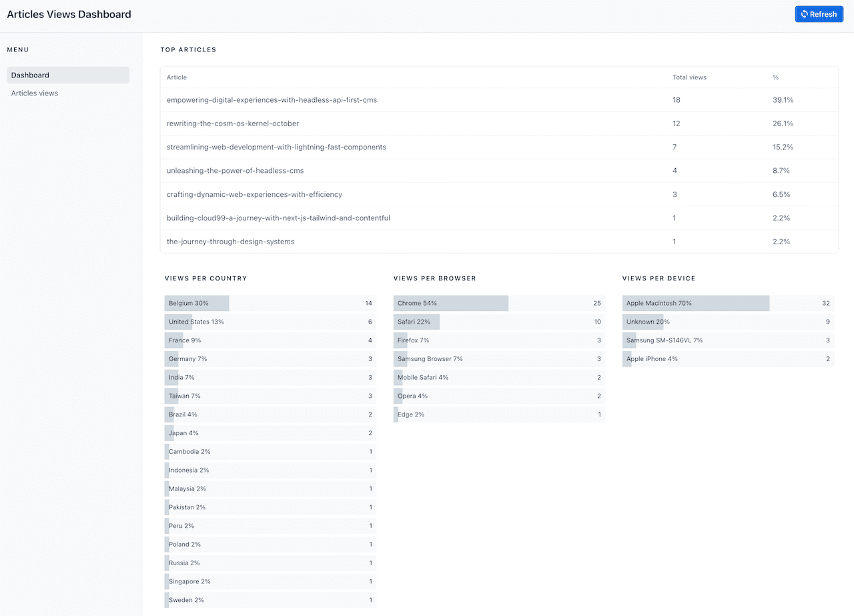
Task: Click the unleashing-the-power-of-headless-cms article
Action: click(x=235, y=171)
